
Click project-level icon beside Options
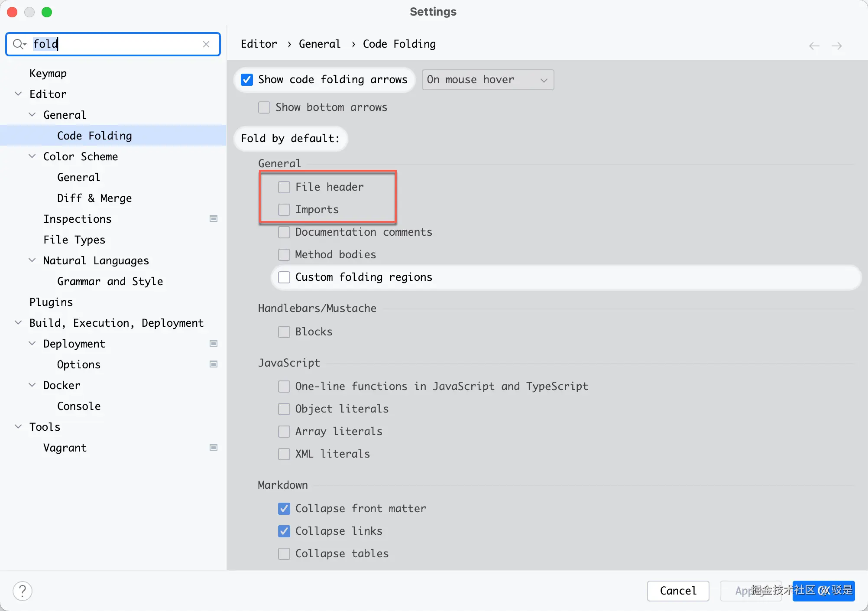tap(214, 364)
